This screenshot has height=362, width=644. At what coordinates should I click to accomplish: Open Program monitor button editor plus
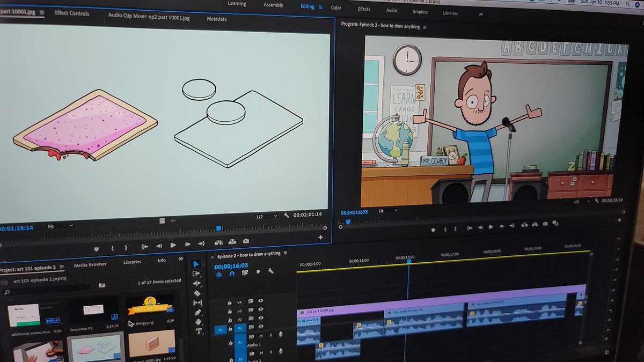(x=619, y=220)
